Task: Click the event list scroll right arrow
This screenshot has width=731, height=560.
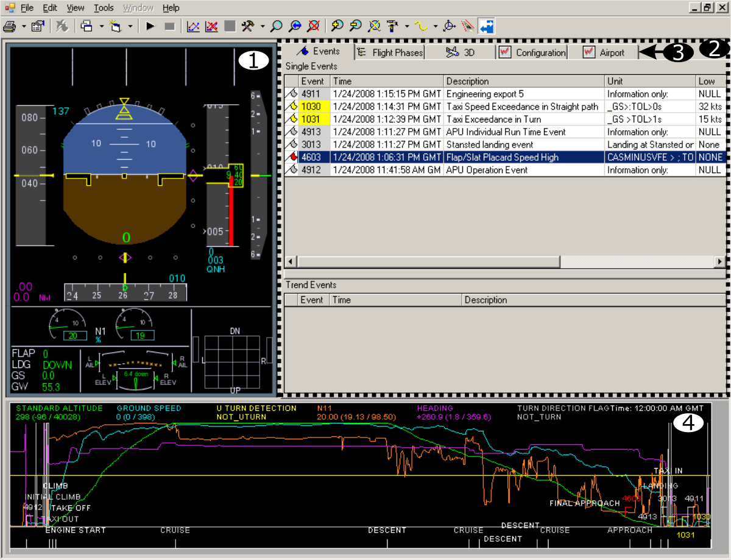Action: pos(721,261)
